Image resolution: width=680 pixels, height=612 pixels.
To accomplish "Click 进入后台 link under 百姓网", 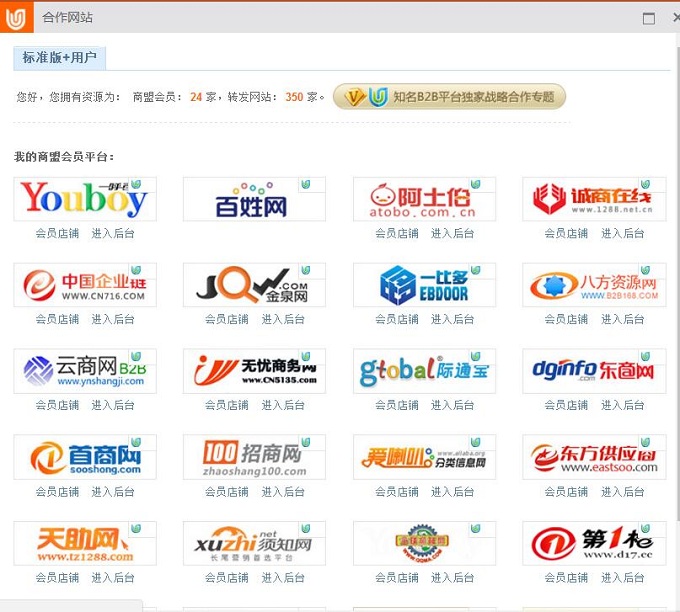I will pyautogui.click(x=283, y=234).
